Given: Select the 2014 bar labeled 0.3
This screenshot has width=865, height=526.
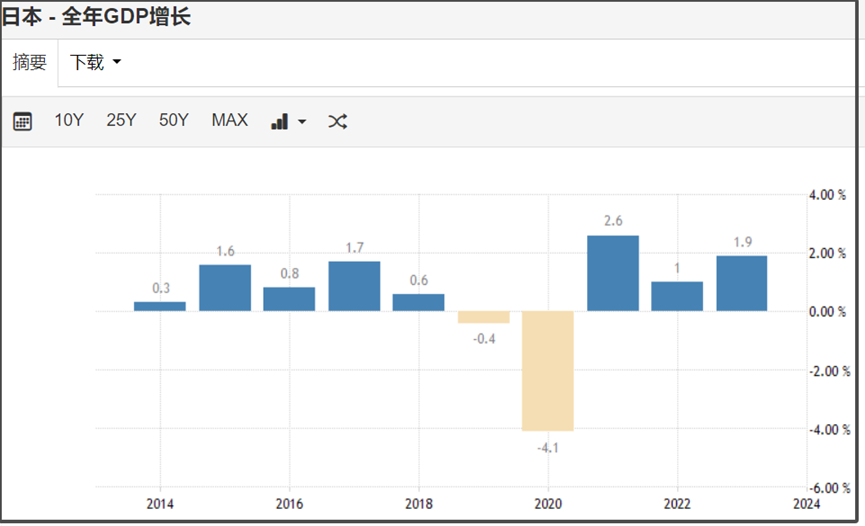Looking at the screenshot, I should [x=160, y=306].
